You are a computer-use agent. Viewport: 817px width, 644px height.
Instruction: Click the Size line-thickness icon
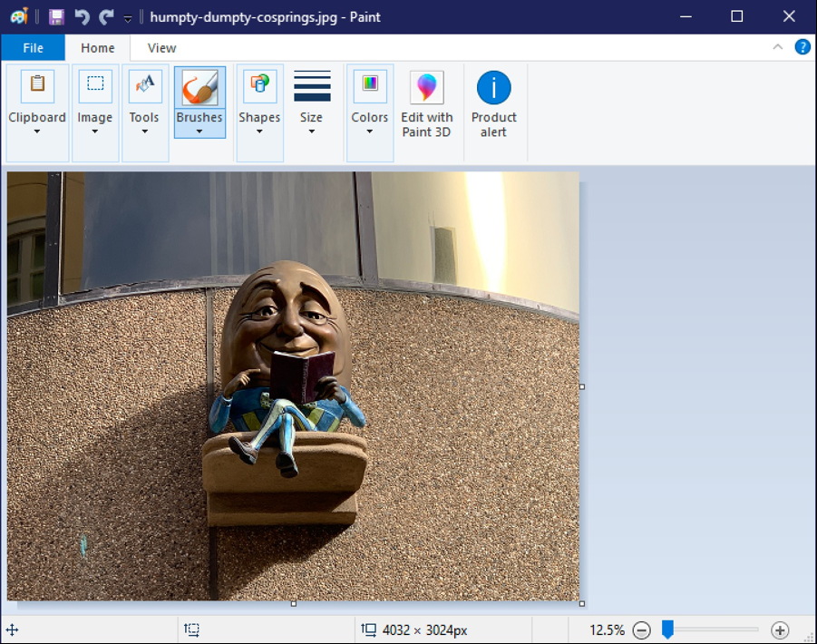[x=312, y=86]
